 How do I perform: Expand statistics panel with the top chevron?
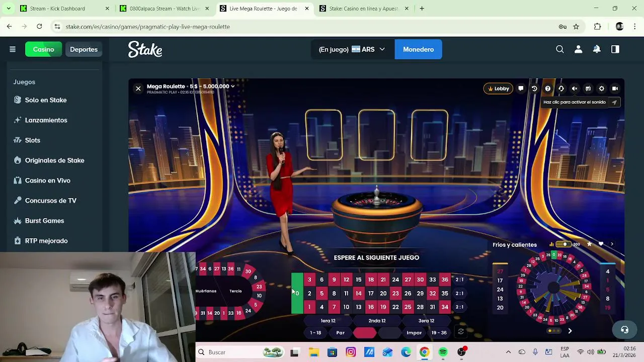[612, 244]
